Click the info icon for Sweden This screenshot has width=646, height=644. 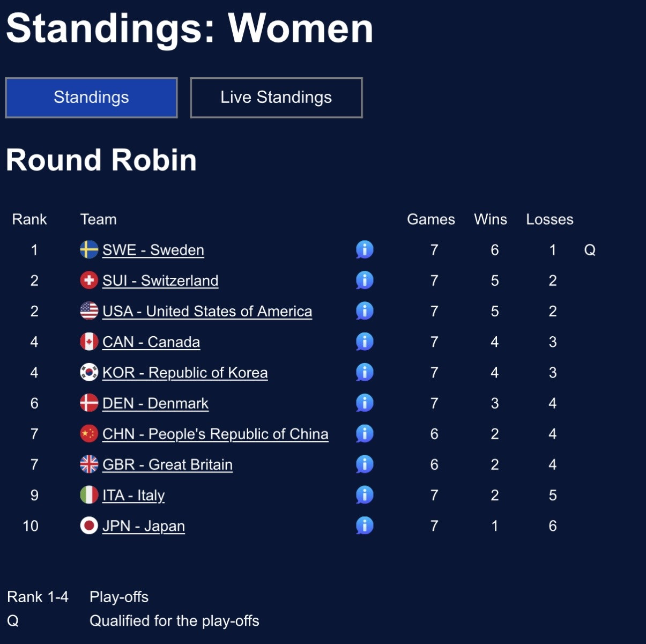[365, 250]
